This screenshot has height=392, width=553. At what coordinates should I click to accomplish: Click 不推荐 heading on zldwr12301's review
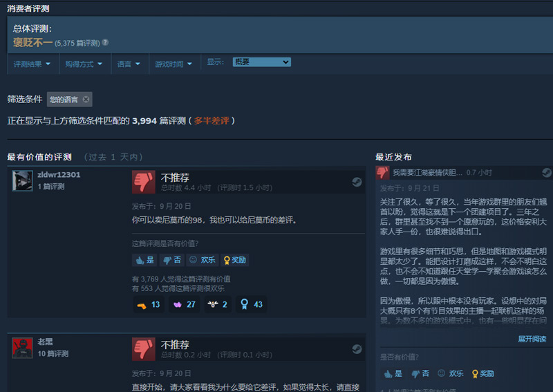click(x=175, y=178)
